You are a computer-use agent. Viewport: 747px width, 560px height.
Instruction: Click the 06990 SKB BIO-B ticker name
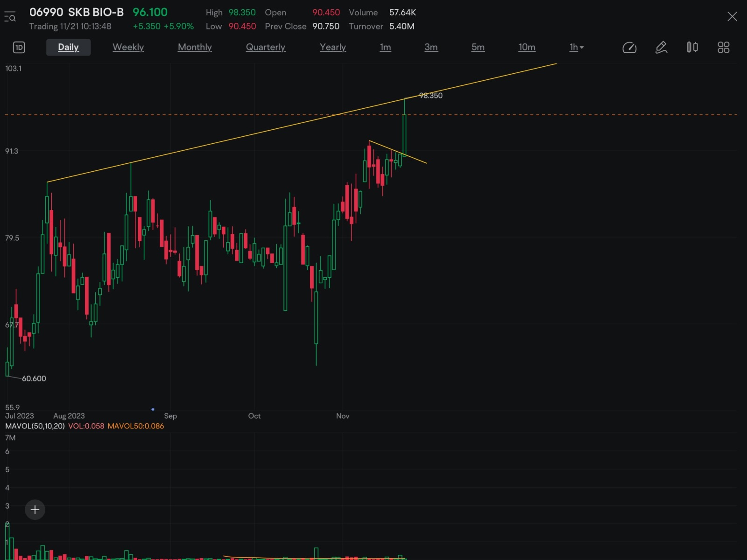tap(77, 12)
